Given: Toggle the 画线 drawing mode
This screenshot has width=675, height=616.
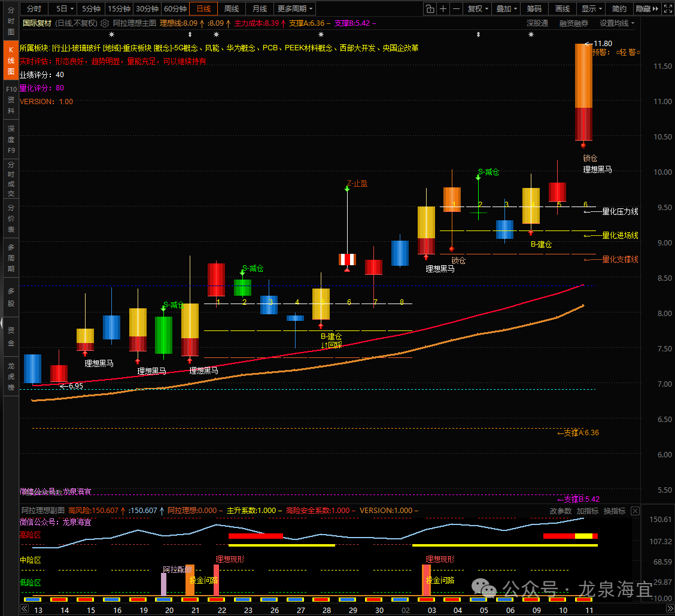Looking at the screenshot, I should (x=562, y=9).
